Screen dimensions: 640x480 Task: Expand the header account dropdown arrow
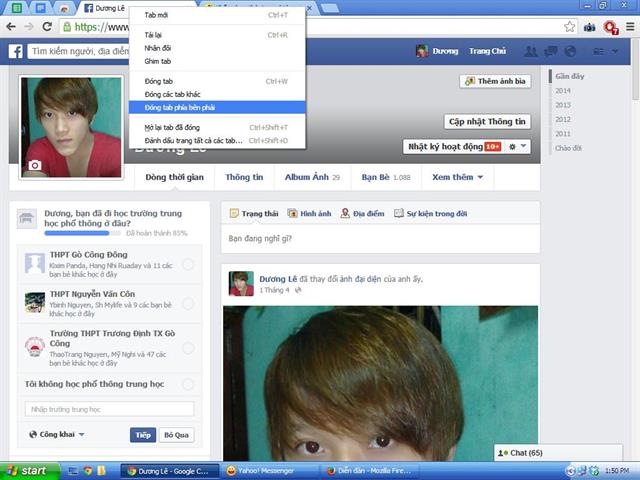(x=615, y=51)
